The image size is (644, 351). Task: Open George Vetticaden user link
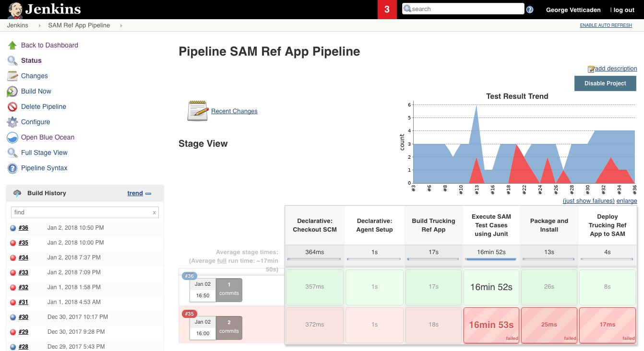[573, 10]
